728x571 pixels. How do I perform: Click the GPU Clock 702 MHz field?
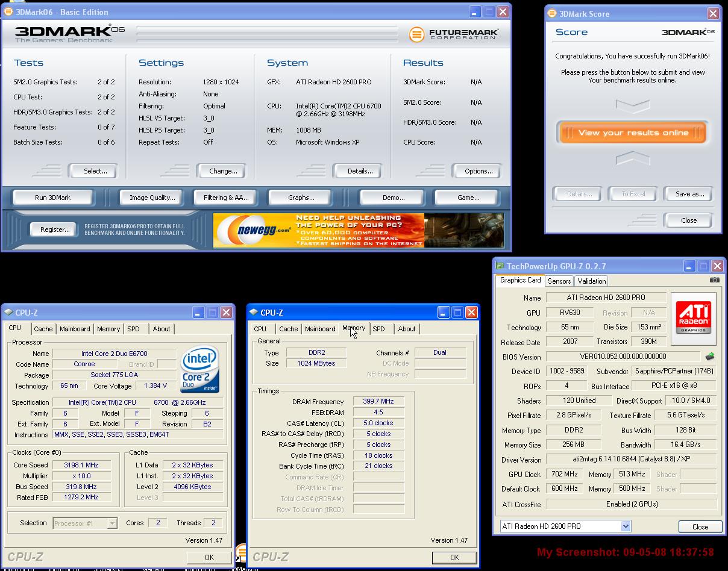click(564, 475)
